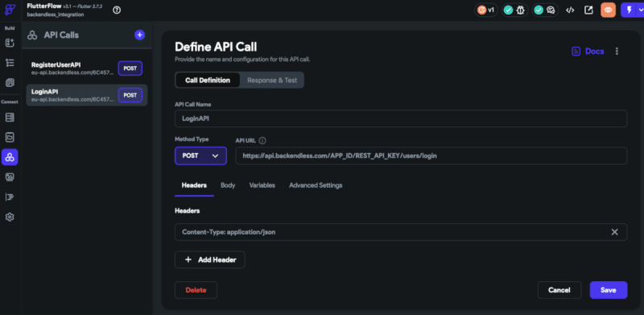Open the three-dot options menu
This screenshot has height=315, width=644.
click(x=617, y=51)
